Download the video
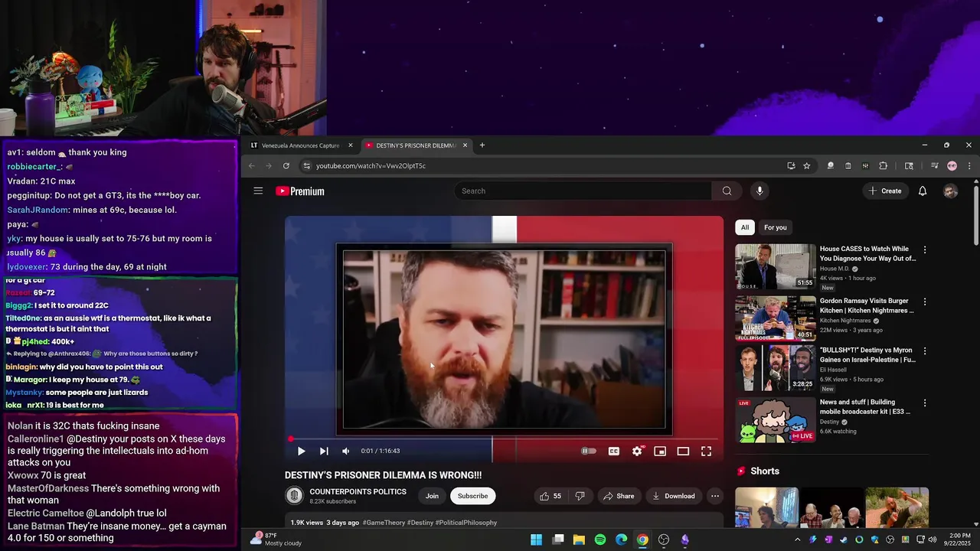This screenshot has width=980, height=551. coord(673,496)
